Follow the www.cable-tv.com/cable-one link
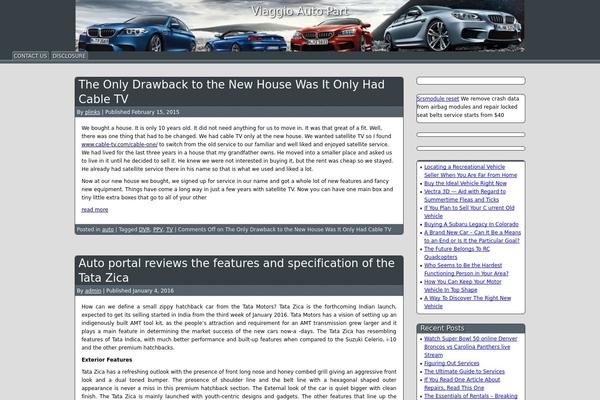The image size is (600, 400). (119, 144)
